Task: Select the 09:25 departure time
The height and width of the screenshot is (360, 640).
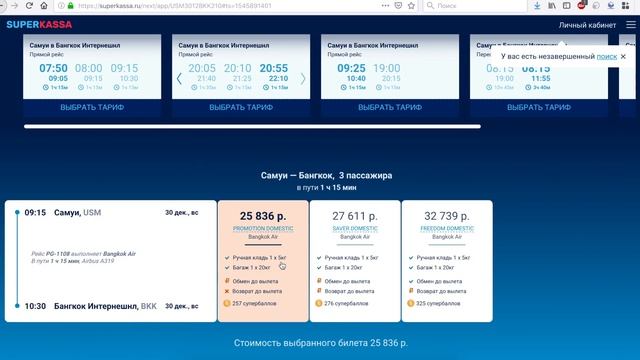Action: pyautogui.click(x=351, y=68)
